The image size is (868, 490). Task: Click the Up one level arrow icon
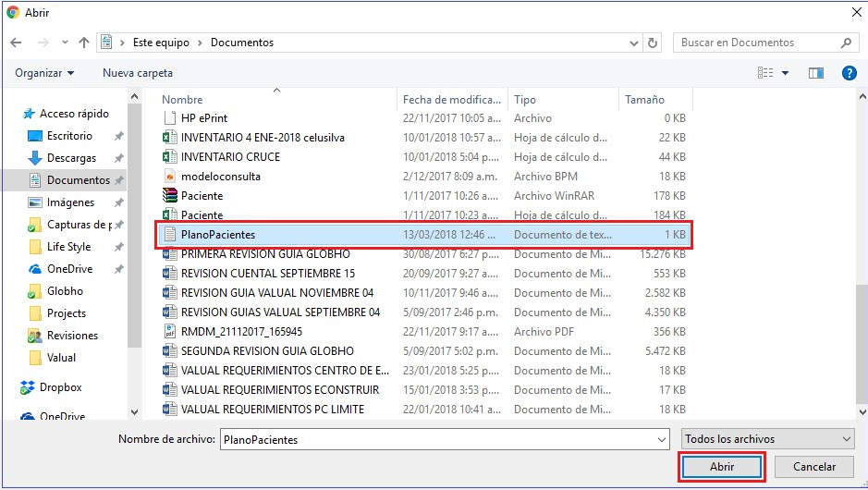click(84, 43)
